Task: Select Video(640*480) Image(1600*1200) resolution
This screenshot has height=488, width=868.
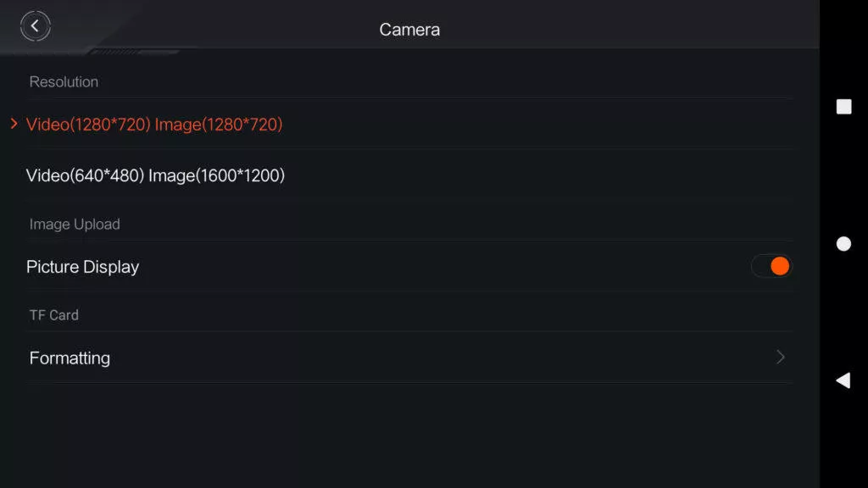Action: tap(409, 175)
